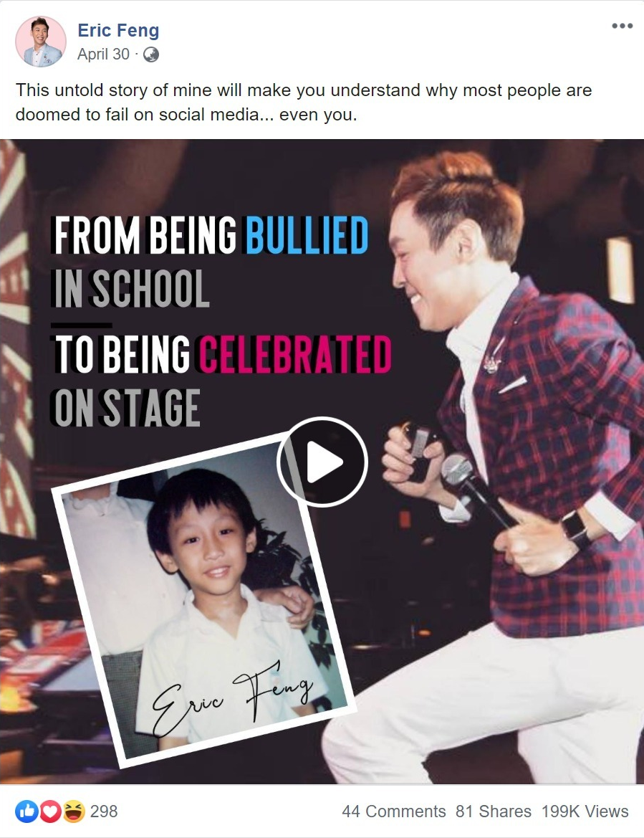
Task: Click the childhood photo inset in video
Action: click(x=204, y=599)
